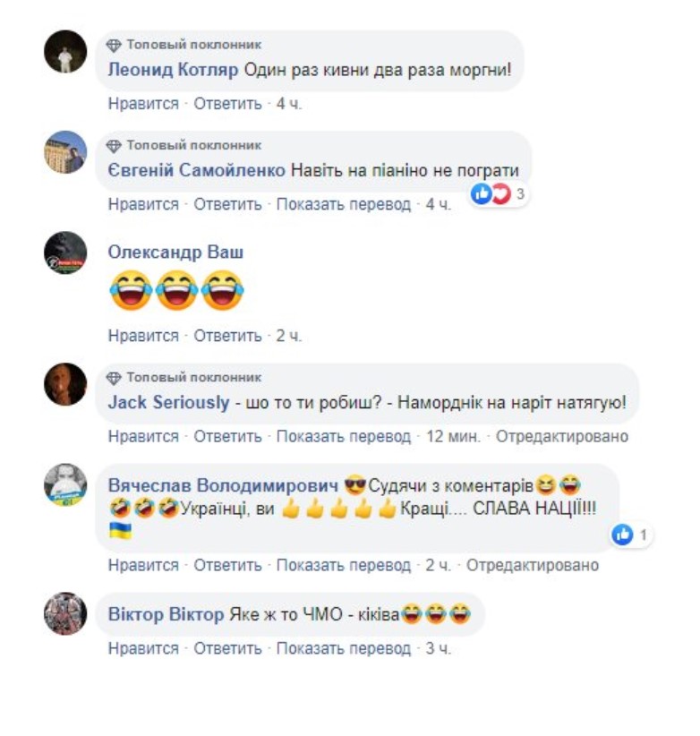Like Віктор Віктор's comment via Нравится
The width and height of the screenshot is (700, 736).
coord(143,648)
